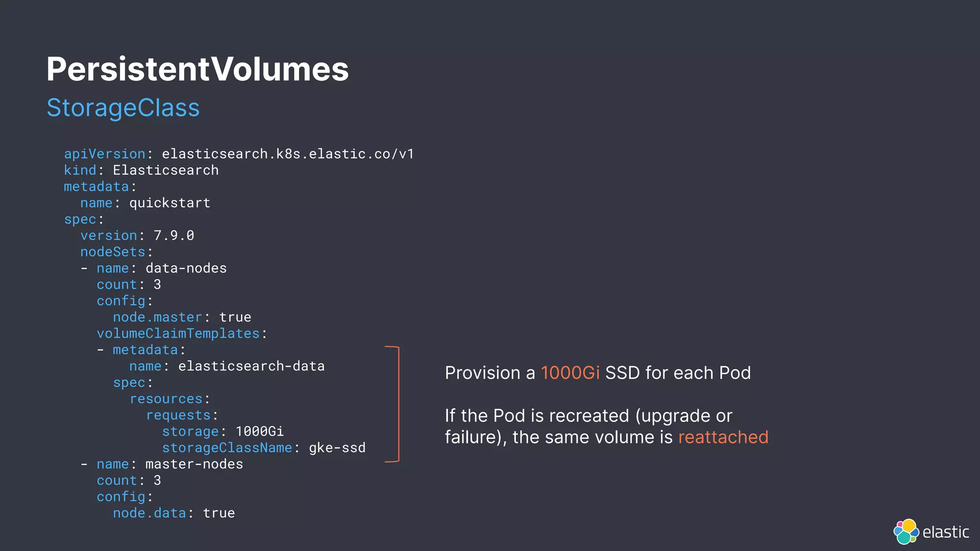Viewport: 980px width, 551px height.
Task: Click the kind Elasticsearch line
Action: click(142, 170)
